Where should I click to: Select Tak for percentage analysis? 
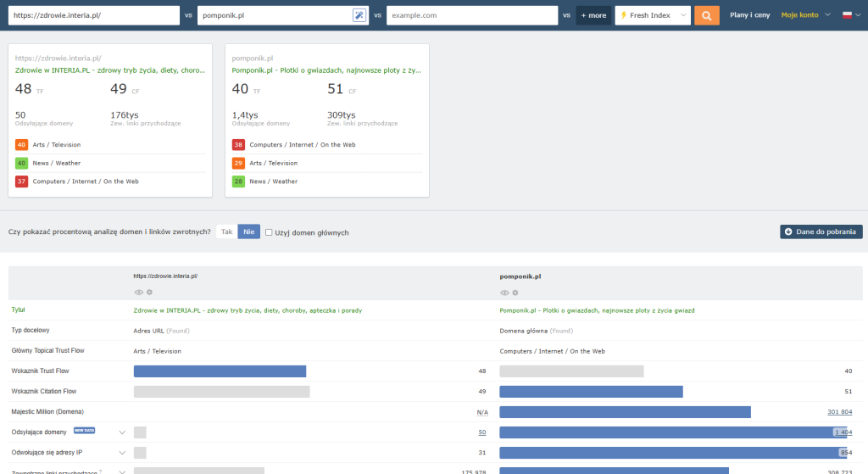227,232
